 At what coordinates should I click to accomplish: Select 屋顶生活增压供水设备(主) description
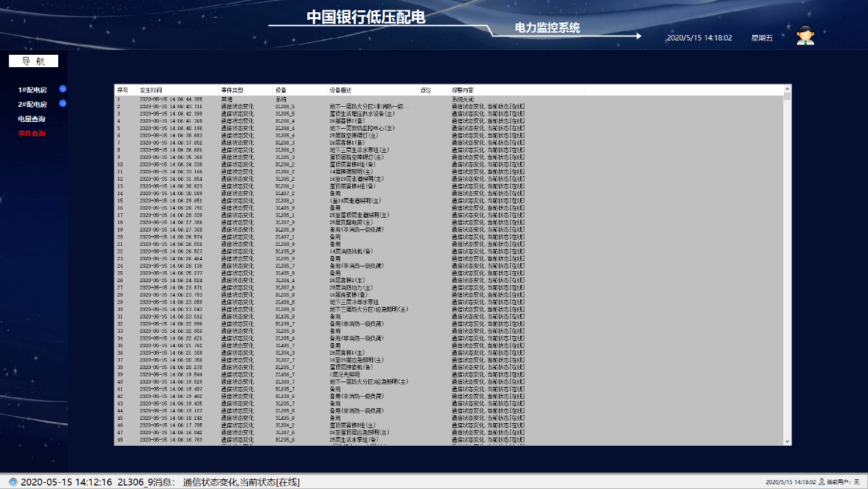[361, 114]
